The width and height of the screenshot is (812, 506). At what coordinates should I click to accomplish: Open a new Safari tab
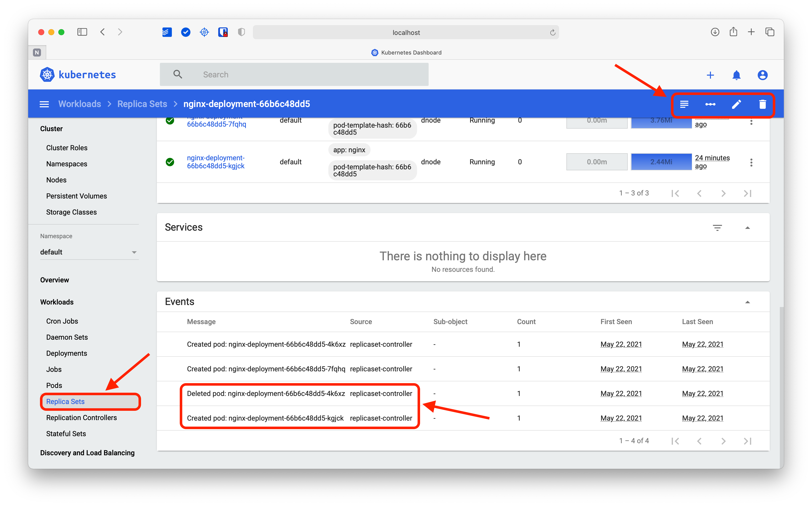[751, 32]
